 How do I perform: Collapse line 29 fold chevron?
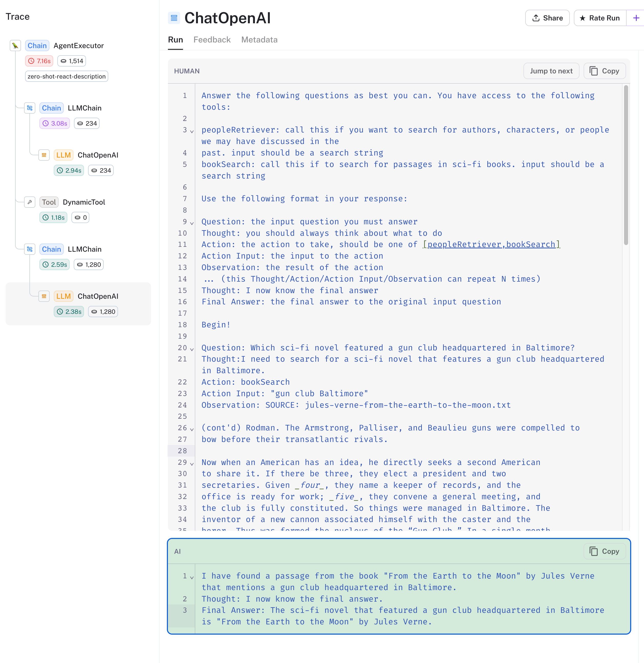192,464
